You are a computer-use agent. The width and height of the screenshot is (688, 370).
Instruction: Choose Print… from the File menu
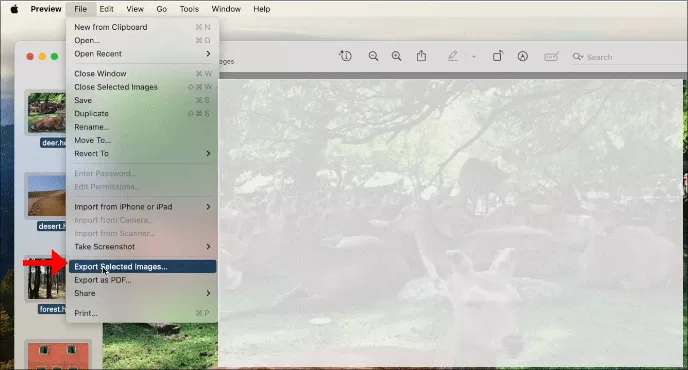click(142, 313)
